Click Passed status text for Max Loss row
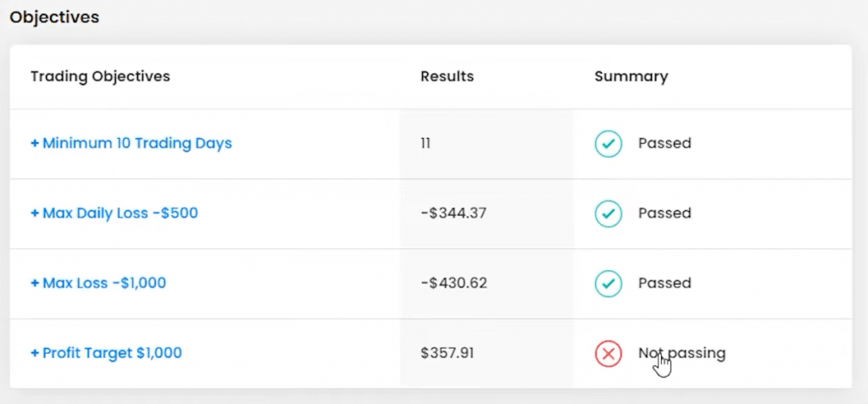 click(x=665, y=284)
